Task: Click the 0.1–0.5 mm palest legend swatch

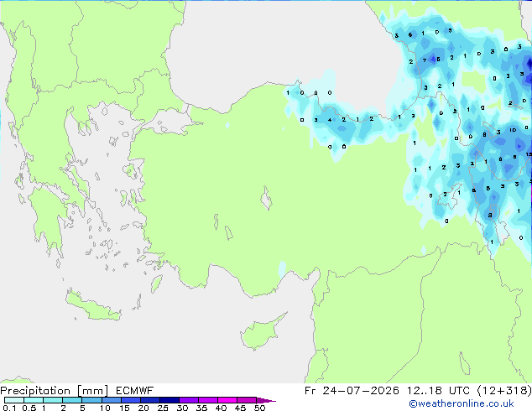Action: tap(14, 400)
